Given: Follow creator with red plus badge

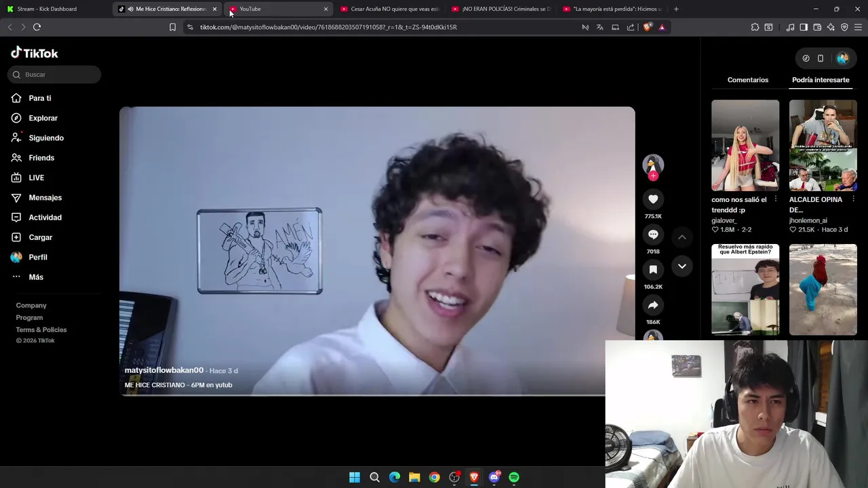Looking at the screenshot, I should pyautogui.click(x=653, y=176).
